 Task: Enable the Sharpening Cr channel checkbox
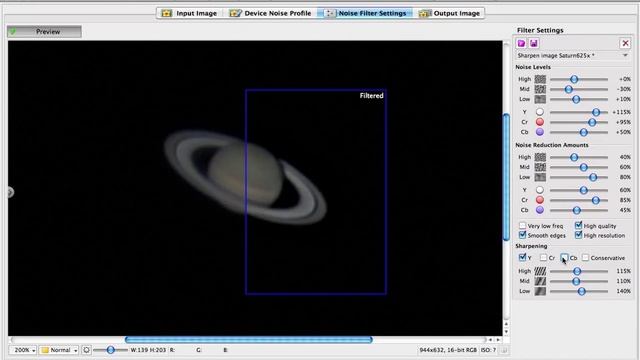(x=543, y=258)
